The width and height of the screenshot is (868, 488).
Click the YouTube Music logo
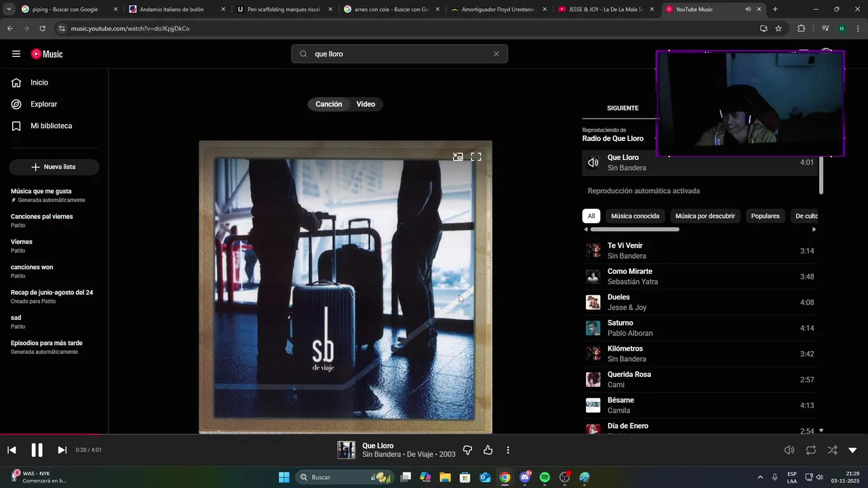click(47, 54)
